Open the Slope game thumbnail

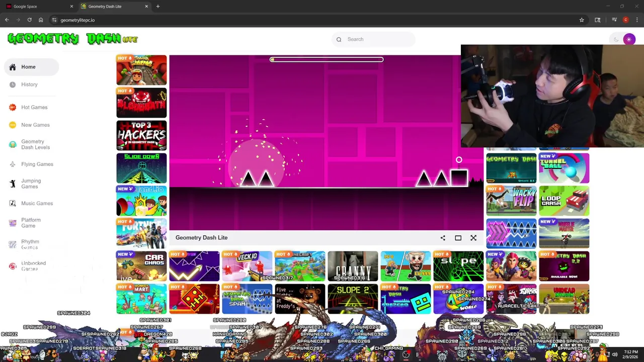[458, 266]
